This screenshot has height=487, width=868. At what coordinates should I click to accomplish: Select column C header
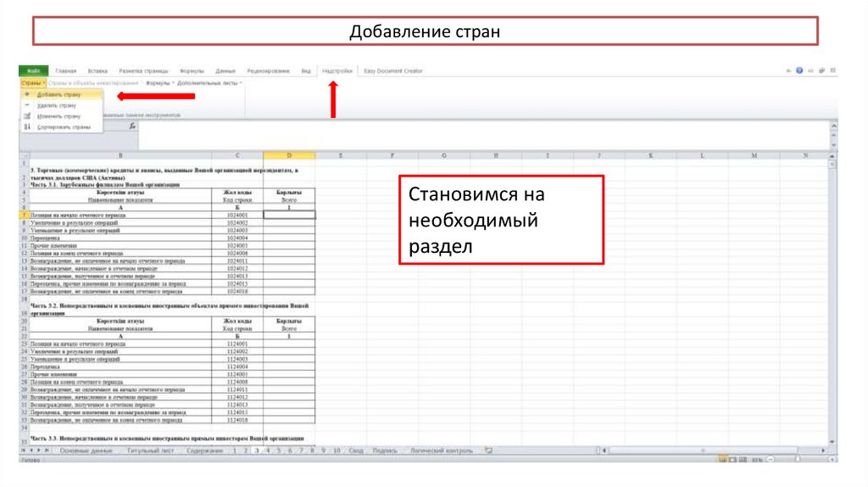pos(237,155)
